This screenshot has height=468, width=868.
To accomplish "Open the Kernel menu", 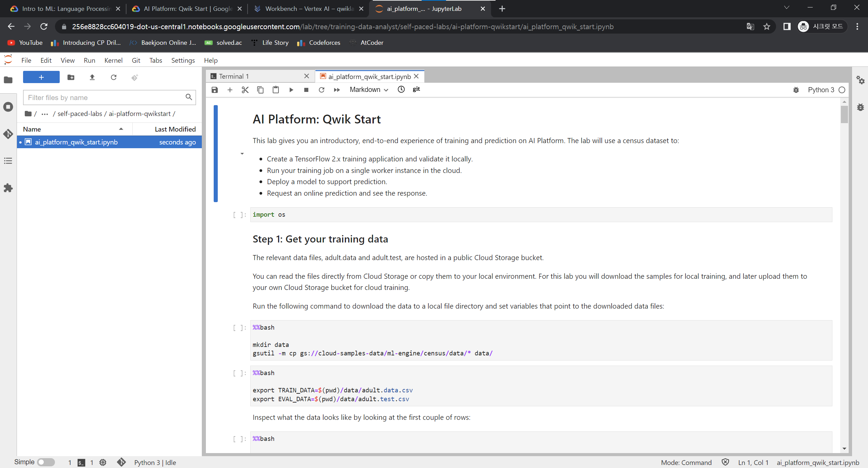I will (113, 60).
